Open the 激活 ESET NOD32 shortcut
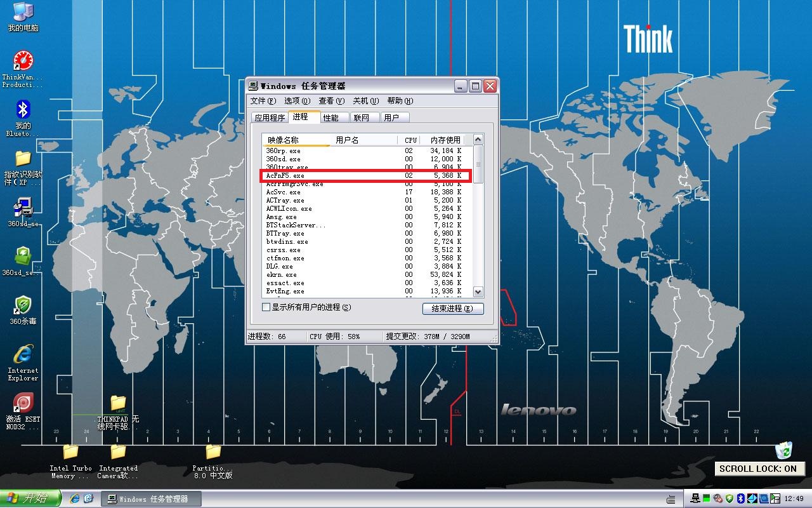Image resolution: width=812 pixels, height=508 pixels. click(x=23, y=403)
